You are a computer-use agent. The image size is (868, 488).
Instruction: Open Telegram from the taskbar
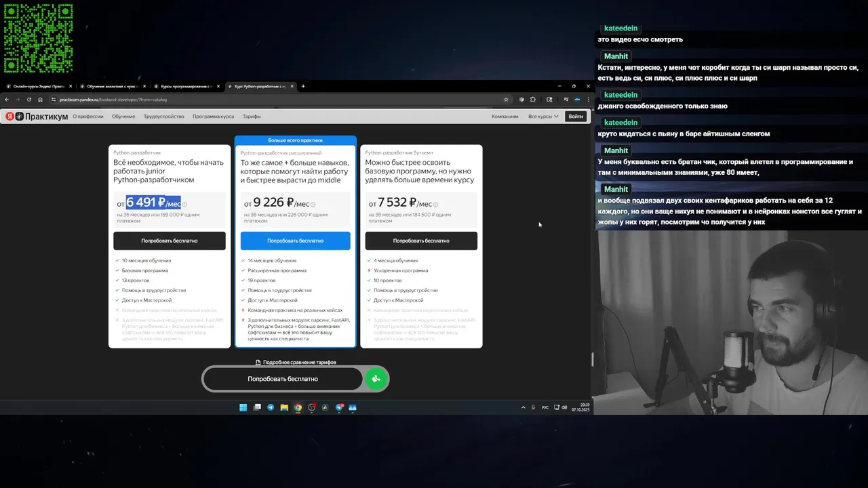point(271,407)
